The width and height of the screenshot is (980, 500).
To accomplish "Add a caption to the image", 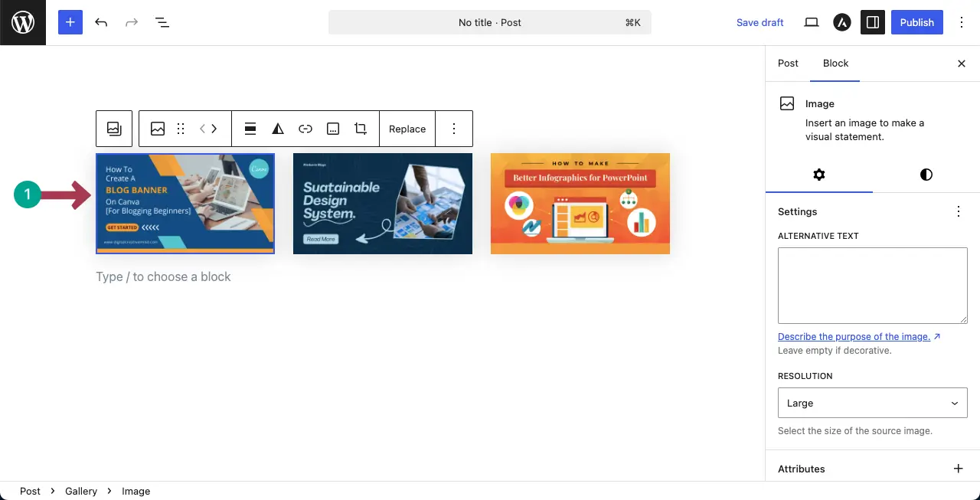I will [333, 129].
